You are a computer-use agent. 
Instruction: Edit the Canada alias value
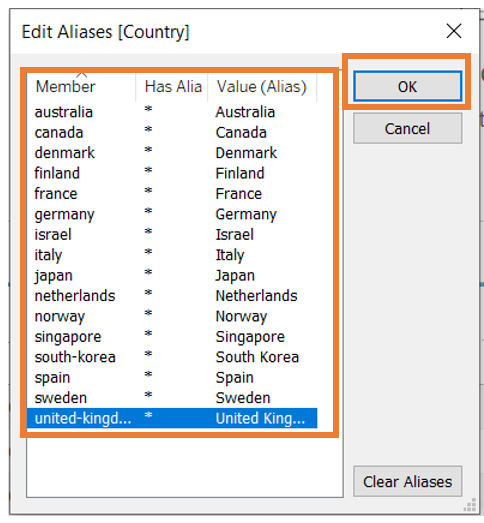tap(241, 132)
